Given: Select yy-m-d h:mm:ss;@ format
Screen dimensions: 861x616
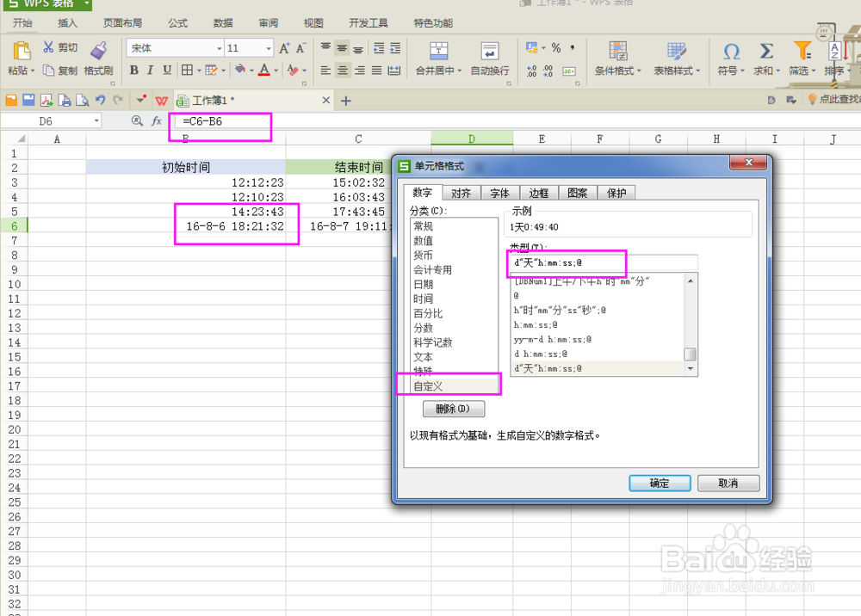Looking at the screenshot, I should coord(598,340).
